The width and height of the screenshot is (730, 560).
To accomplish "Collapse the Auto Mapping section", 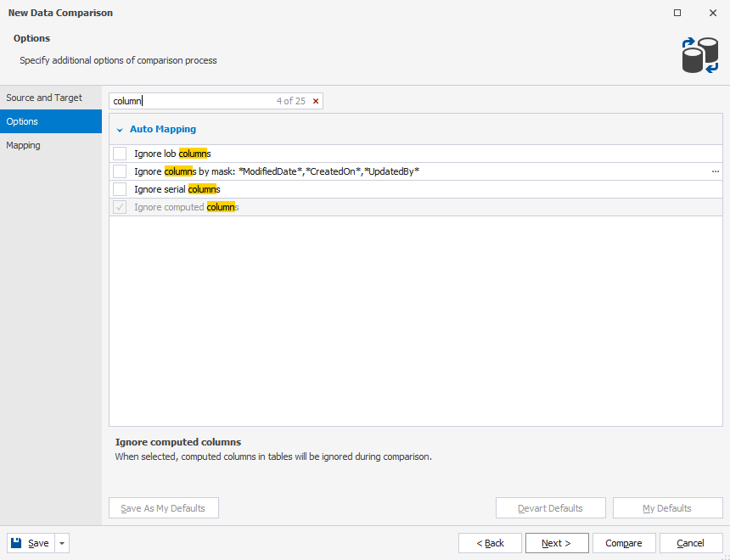I will point(120,129).
